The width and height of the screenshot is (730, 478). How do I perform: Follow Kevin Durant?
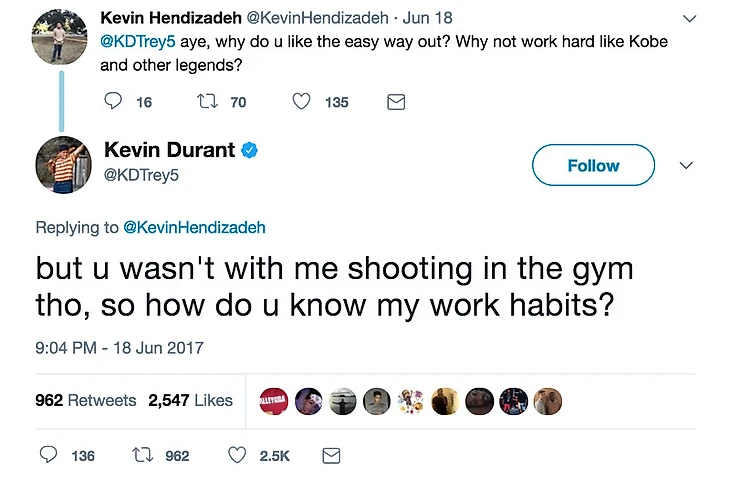click(593, 166)
